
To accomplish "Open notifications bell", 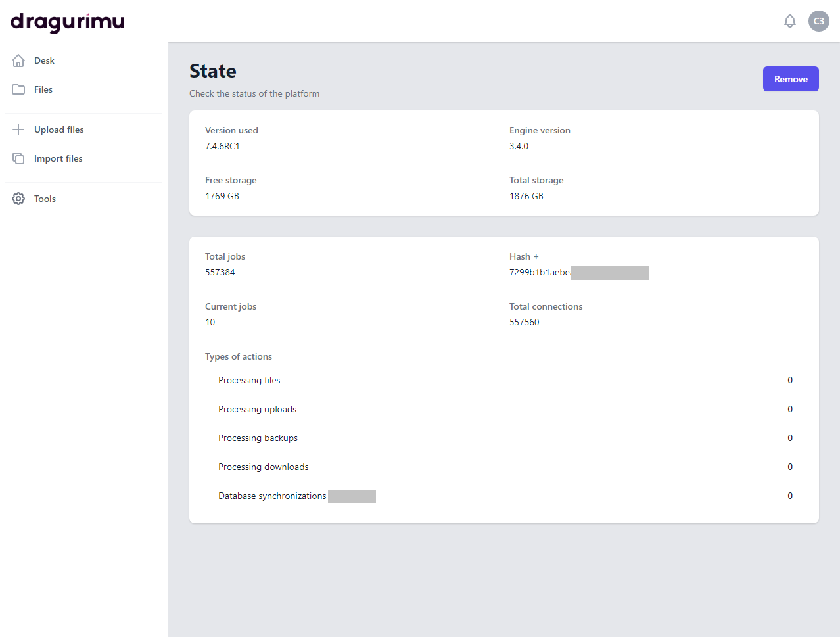I will pyautogui.click(x=790, y=21).
